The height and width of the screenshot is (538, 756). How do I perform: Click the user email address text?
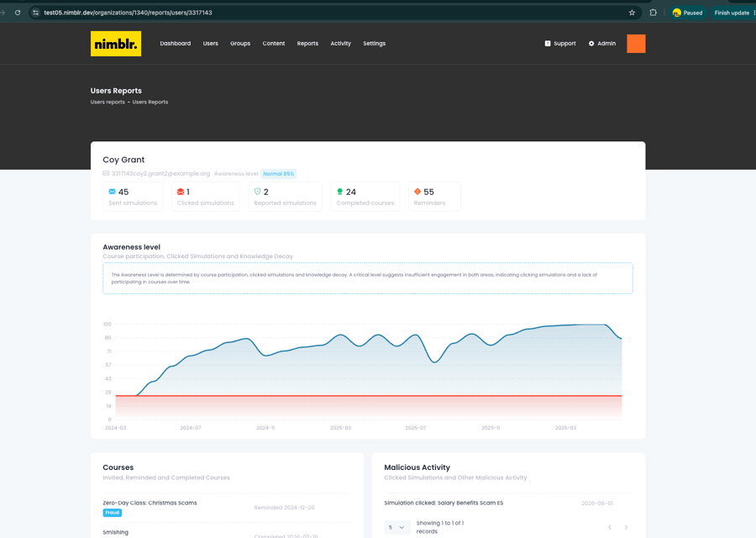pyautogui.click(x=161, y=174)
